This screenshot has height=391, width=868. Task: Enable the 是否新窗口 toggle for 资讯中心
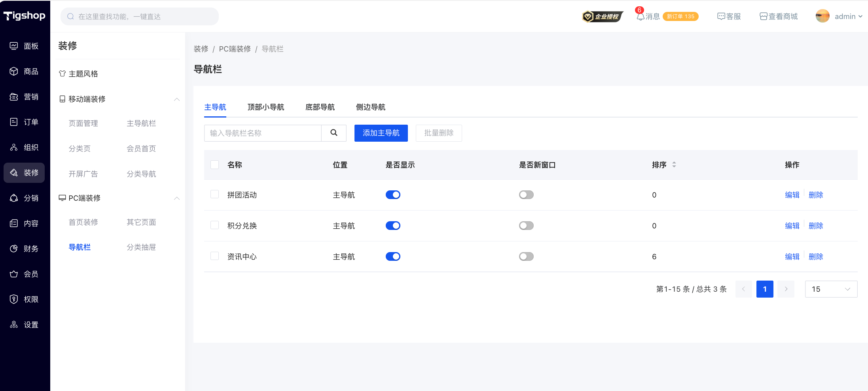[526, 256]
